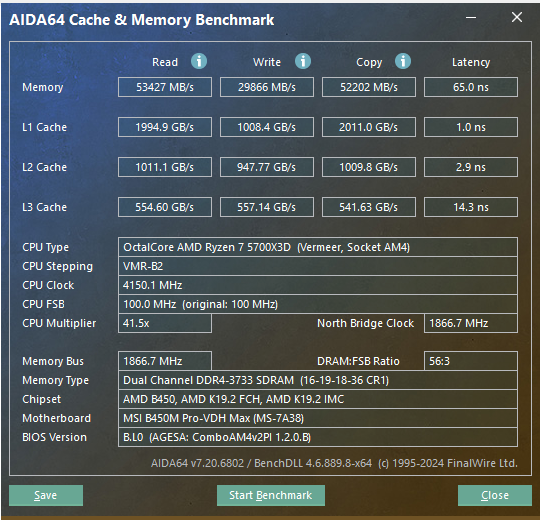The height and width of the screenshot is (520, 540).
Task: Click the Copy column header
Action: (x=369, y=63)
